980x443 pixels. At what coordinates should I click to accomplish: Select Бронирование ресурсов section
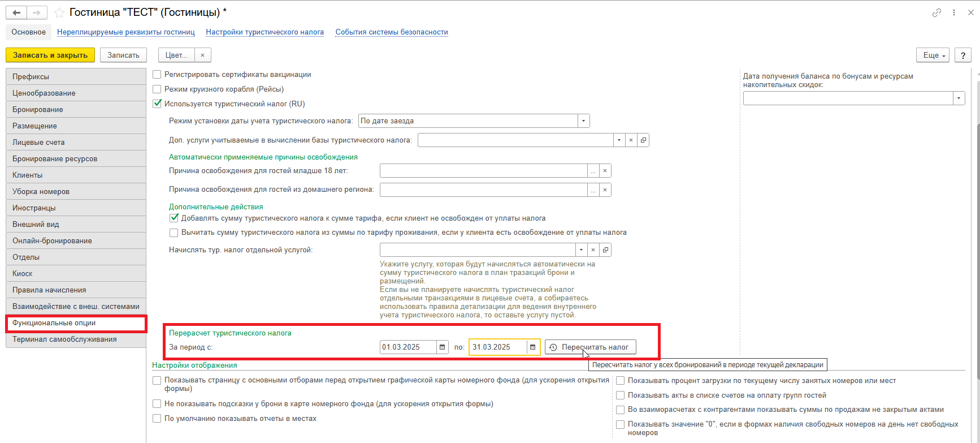pos(76,158)
